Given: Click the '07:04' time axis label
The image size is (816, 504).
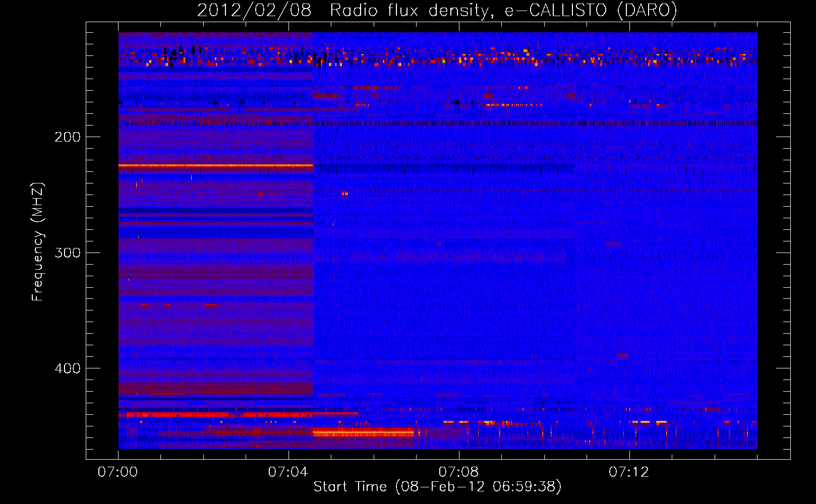Looking at the screenshot, I should click(x=288, y=472).
